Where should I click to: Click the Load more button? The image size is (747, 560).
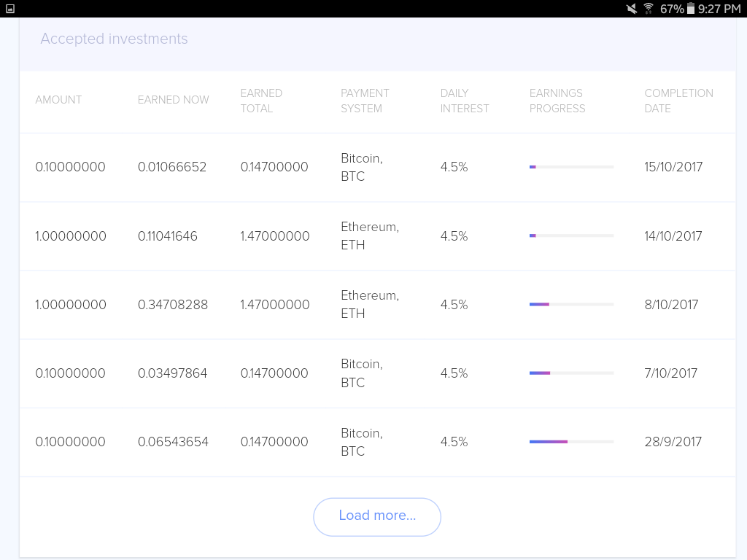click(377, 516)
